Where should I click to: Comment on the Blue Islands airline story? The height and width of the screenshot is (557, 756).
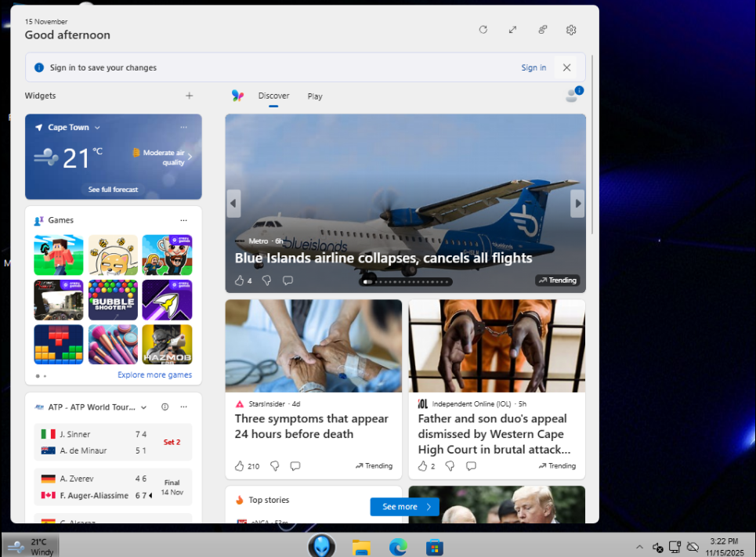pos(288,280)
